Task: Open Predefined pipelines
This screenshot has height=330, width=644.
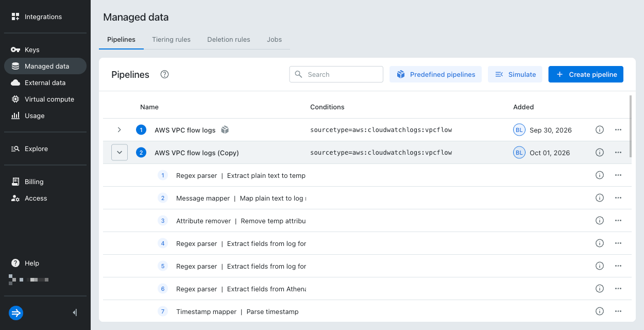Action: coord(436,74)
